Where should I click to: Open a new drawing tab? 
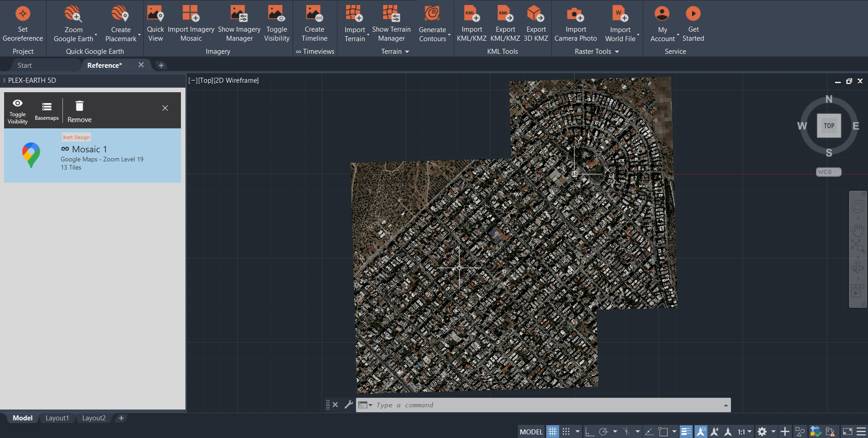[161, 66]
